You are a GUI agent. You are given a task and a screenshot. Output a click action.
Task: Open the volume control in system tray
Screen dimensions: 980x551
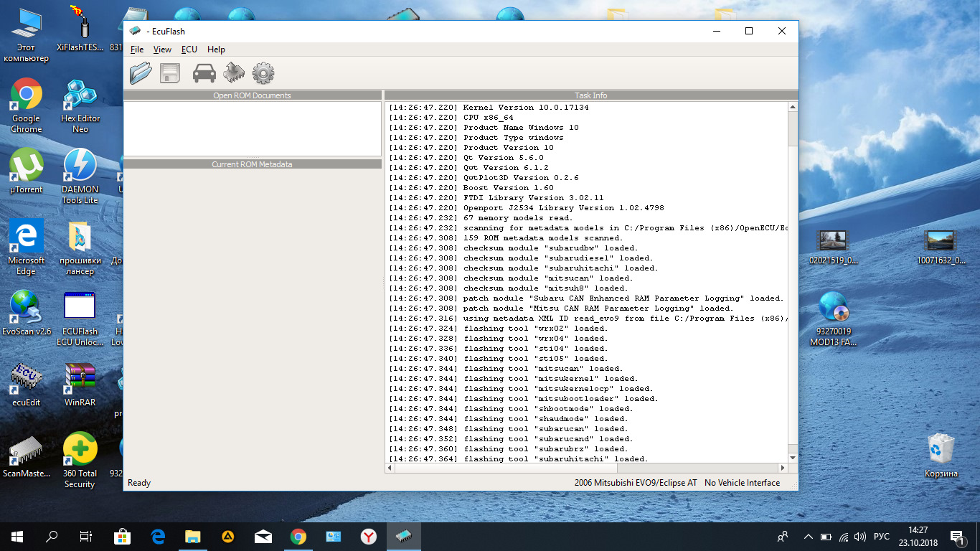click(860, 537)
